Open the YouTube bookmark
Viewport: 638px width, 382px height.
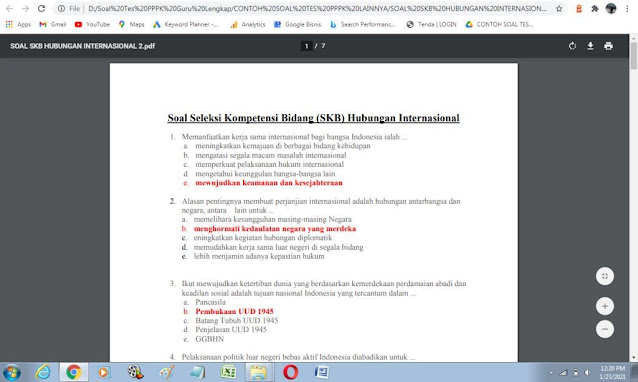tap(92, 24)
